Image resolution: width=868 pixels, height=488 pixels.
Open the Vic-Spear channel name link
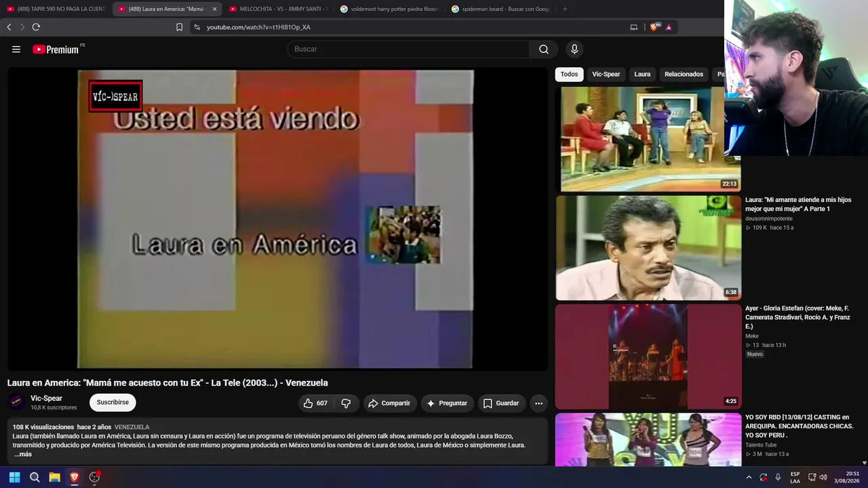(46, 399)
